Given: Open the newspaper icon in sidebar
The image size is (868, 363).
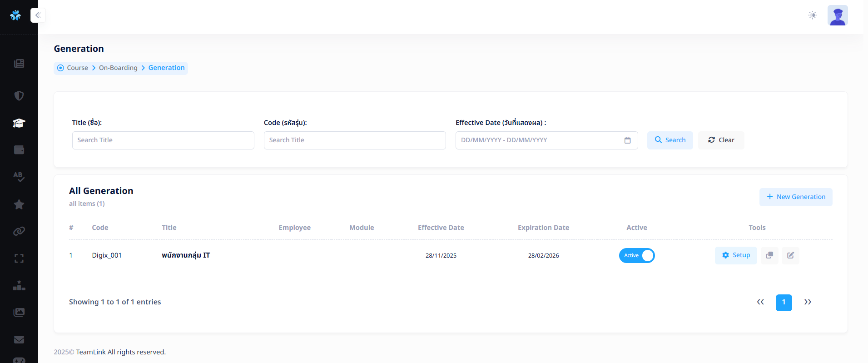Looking at the screenshot, I should tap(19, 64).
